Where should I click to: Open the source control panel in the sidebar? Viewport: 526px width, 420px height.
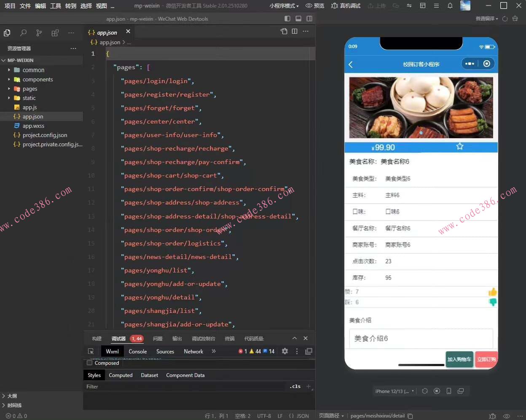point(38,33)
